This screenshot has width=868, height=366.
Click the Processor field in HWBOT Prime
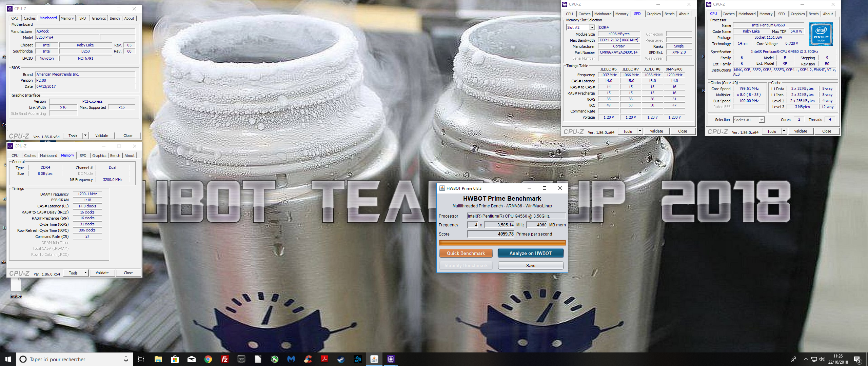[516, 216]
